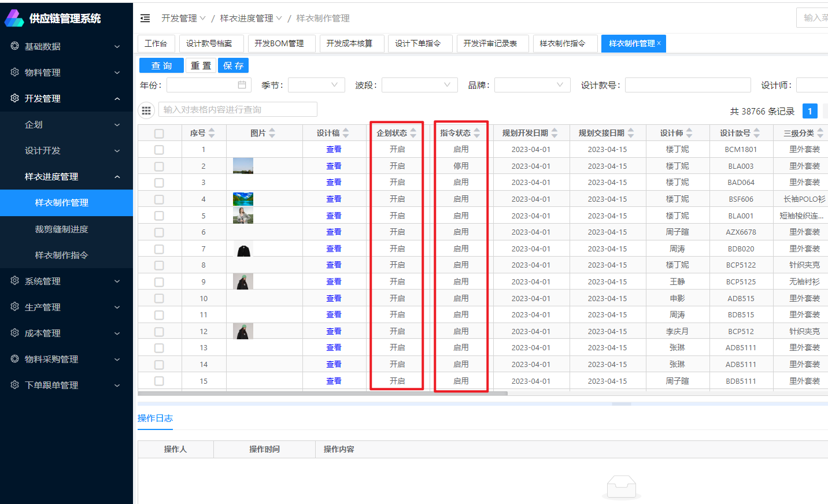Click the 查询 button

[x=161, y=66]
